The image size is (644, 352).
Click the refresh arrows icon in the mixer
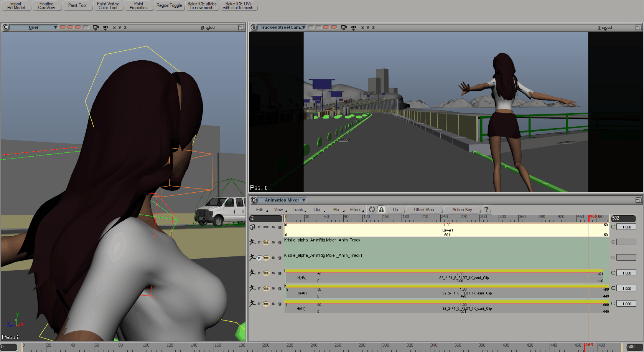tap(372, 210)
